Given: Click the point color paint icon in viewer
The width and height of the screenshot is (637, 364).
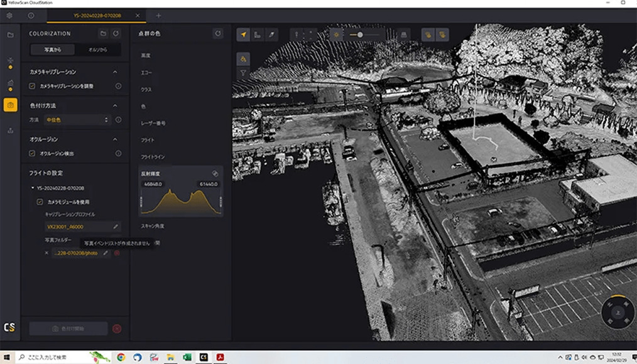Looking at the screenshot, I should point(244,58).
